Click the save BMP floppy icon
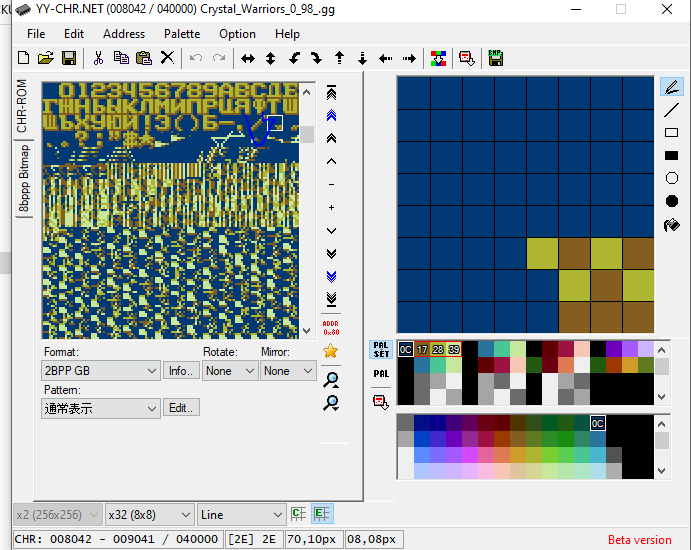 coord(495,58)
